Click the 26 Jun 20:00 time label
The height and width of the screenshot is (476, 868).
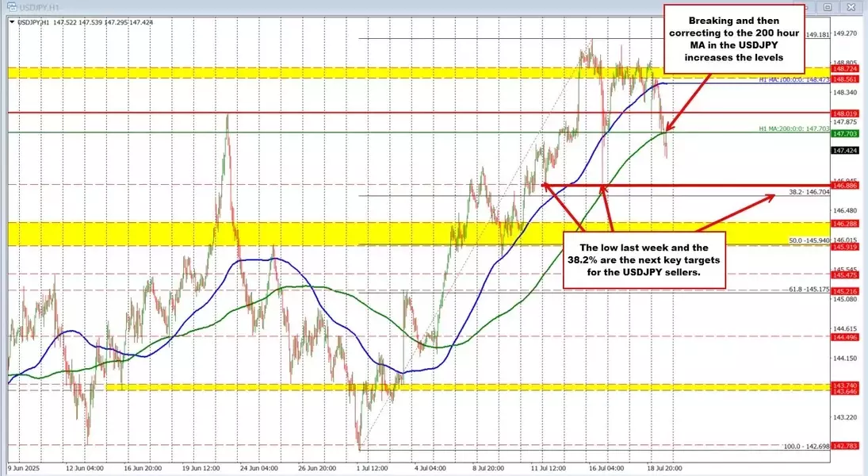(x=316, y=468)
